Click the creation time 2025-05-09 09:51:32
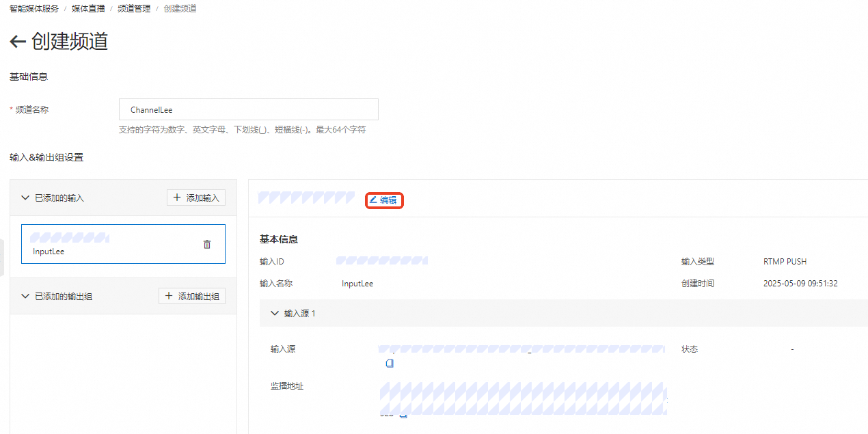 coord(800,284)
